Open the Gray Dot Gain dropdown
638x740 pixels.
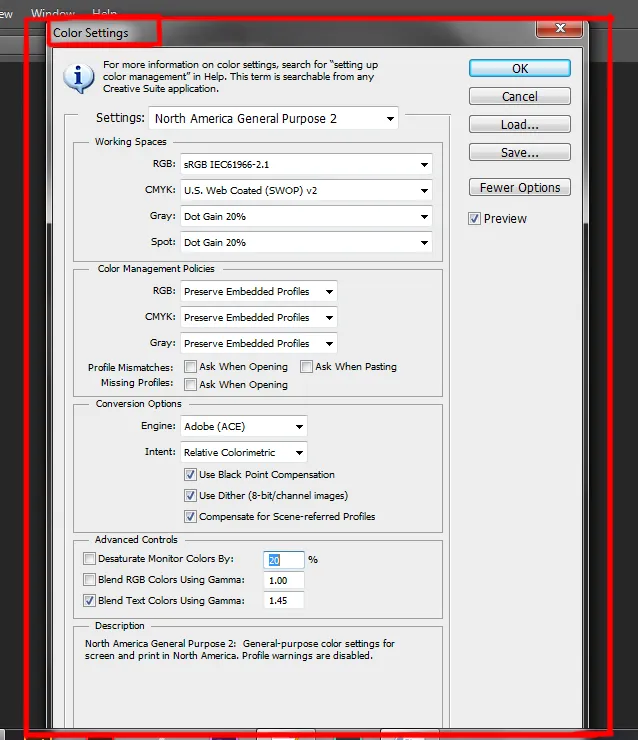[x=306, y=216]
